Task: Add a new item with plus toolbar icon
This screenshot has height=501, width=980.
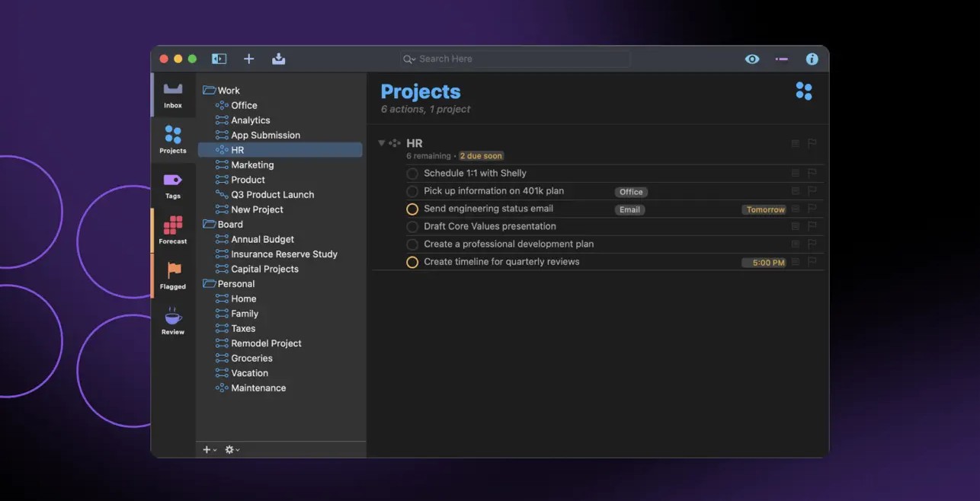Action: (248, 59)
